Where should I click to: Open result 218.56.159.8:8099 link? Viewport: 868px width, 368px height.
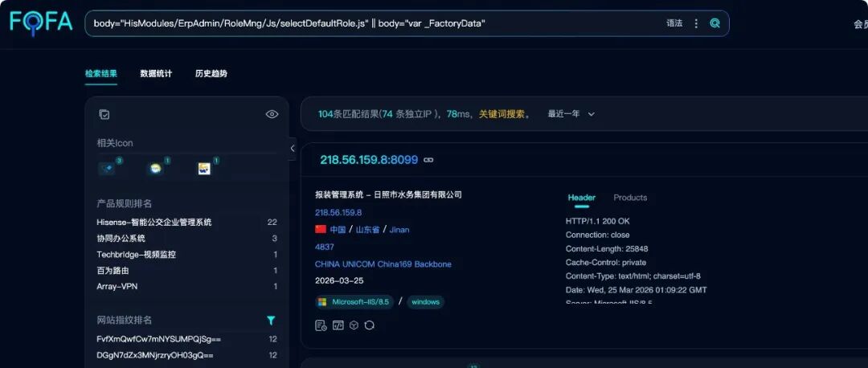click(369, 160)
